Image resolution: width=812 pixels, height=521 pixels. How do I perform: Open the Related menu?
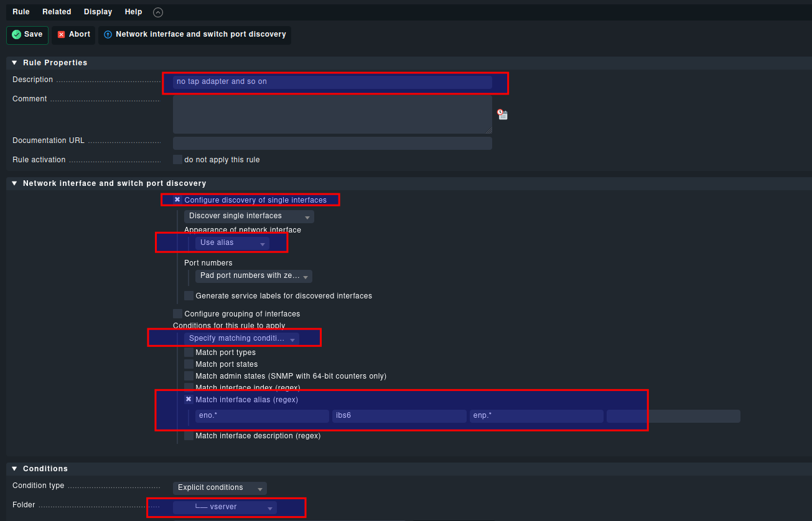tap(57, 12)
